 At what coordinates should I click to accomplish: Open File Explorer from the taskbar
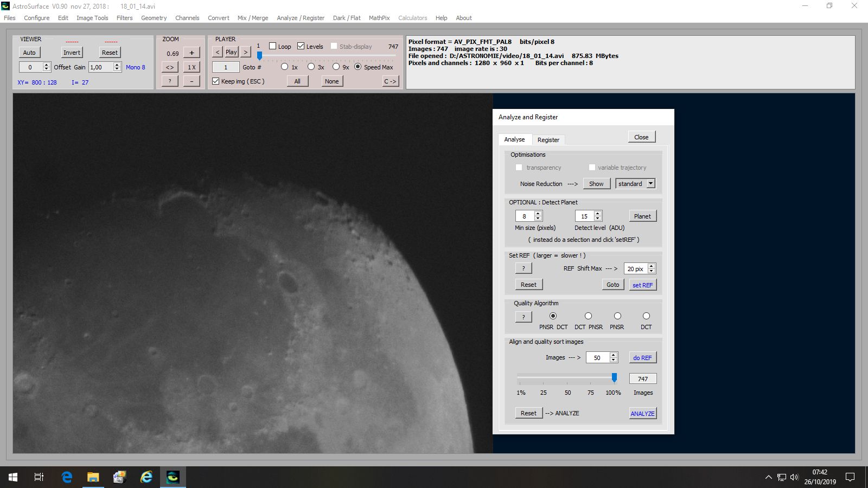click(x=93, y=477)
